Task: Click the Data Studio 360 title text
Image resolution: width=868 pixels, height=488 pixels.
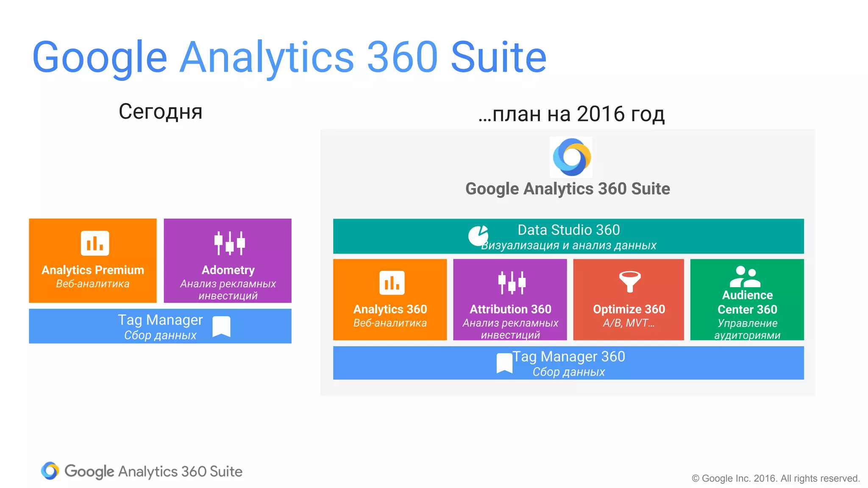Action: coord(569,230)
